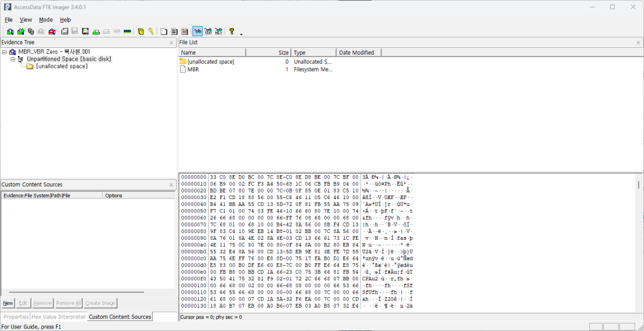Collapse the MBR_VBR Zero image tree node

pos(5,52)
